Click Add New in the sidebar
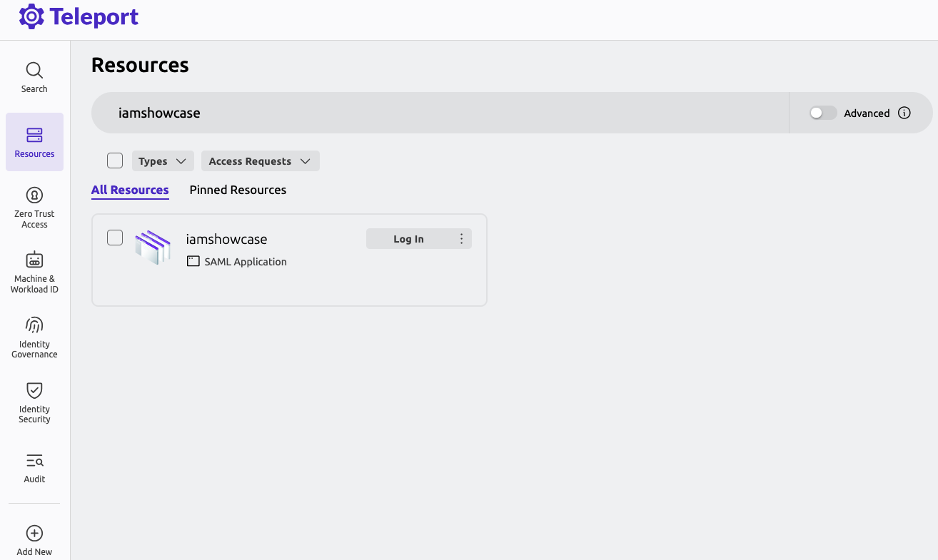Image resolution: width=938 pixels, height=560 pixels. (34, 539)
